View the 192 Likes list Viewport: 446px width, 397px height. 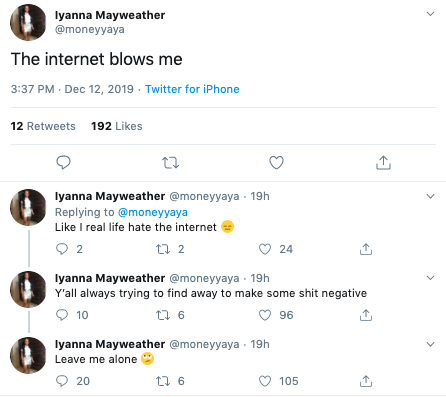tap(117, 126)
